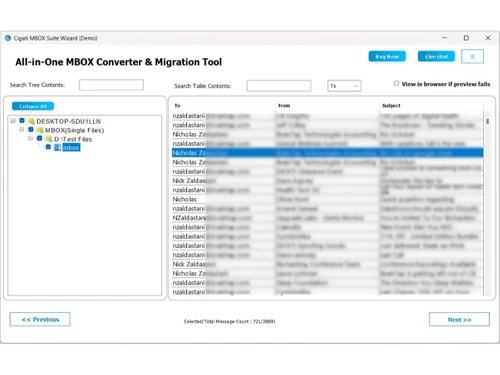The height and width of the screenshot is (375, 500).
Task: Select the first nzaldastani row
Action: [327, 116]
